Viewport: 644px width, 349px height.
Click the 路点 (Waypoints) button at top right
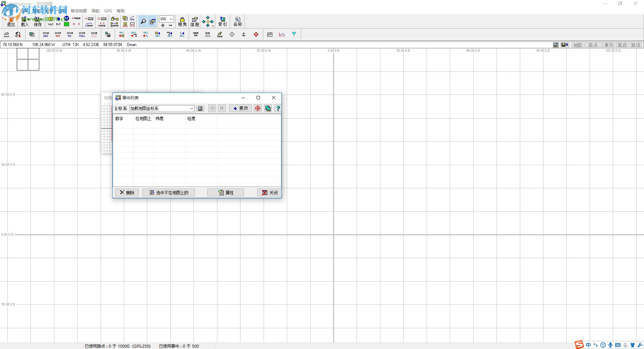point(593,45)
